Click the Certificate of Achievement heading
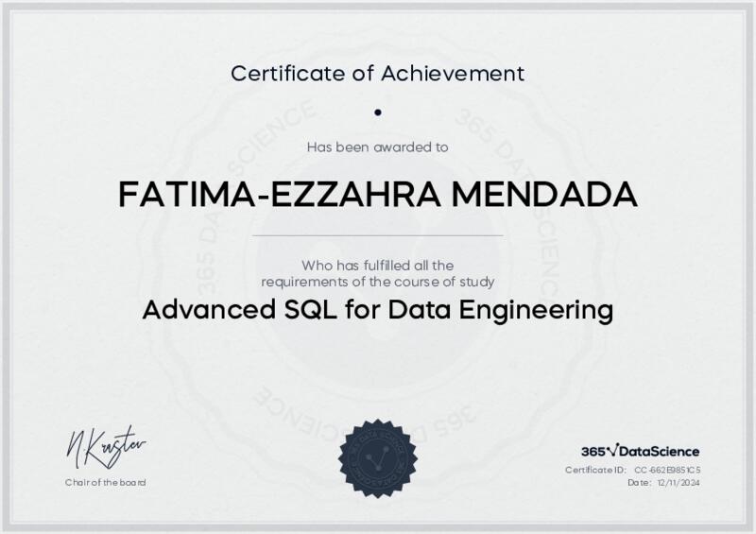 [378, 72]
